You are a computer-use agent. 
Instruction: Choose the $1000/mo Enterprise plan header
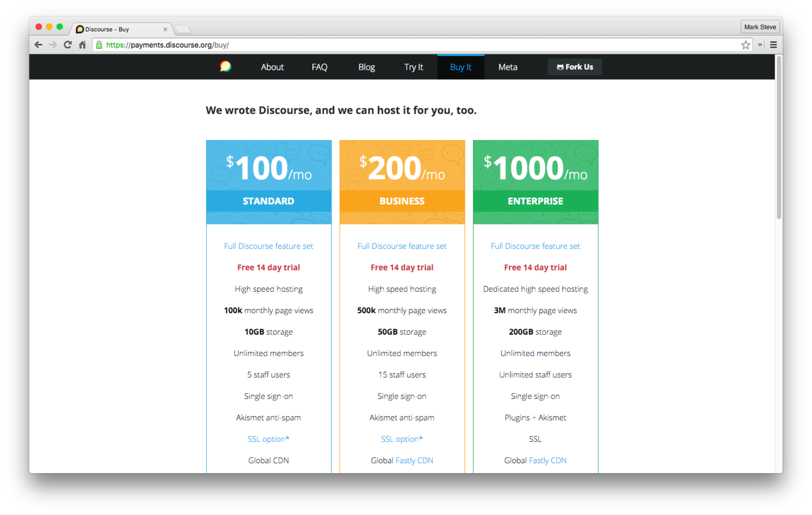click(x=535, y=182)
